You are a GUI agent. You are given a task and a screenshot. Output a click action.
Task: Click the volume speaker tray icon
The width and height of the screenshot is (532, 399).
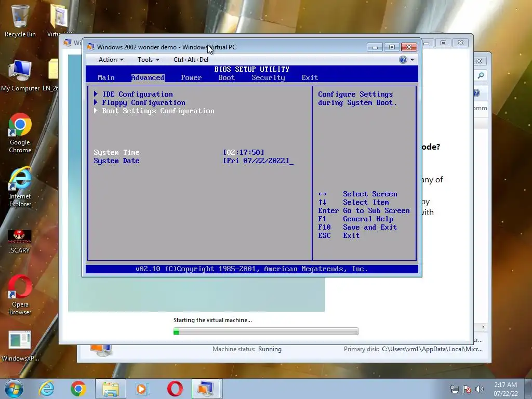[x=480, y=389]
